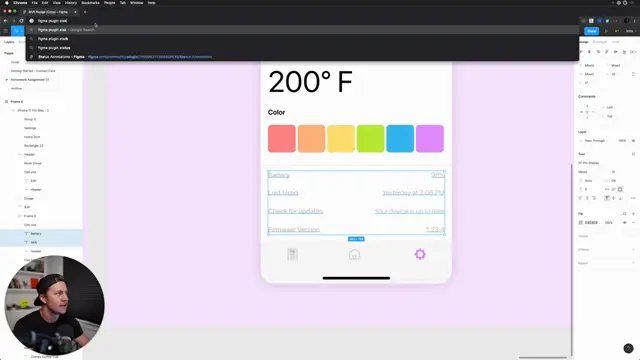Remove the fill with minus icon
The width and height of the screenshot is (640, 360).
point(633,223)
